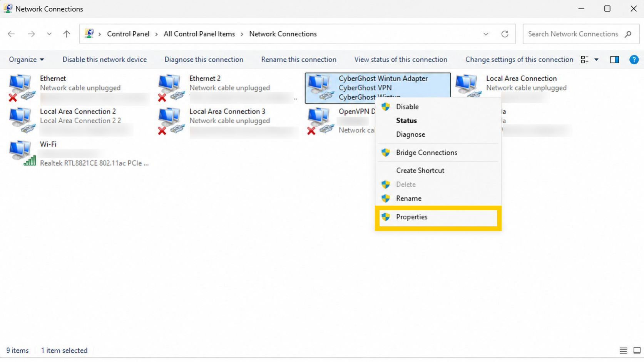644x362 pixels.
Task: Go back with the back arrow
Action: tap(11, 34)
